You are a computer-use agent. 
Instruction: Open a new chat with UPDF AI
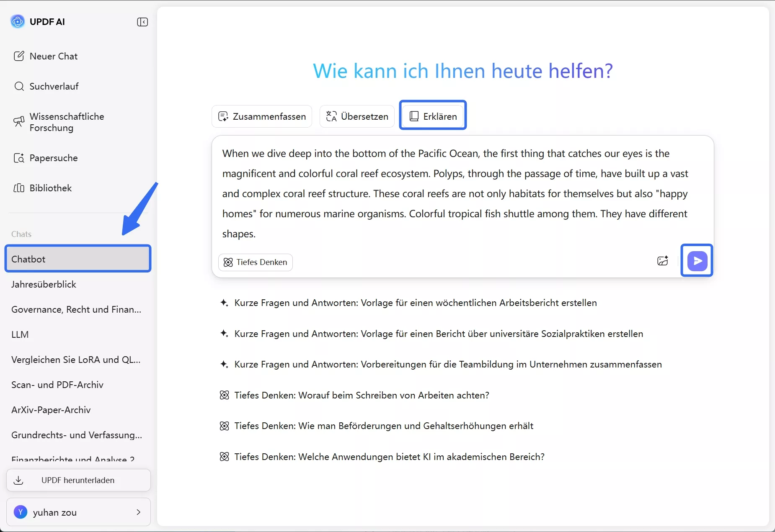tap(53, 56)
